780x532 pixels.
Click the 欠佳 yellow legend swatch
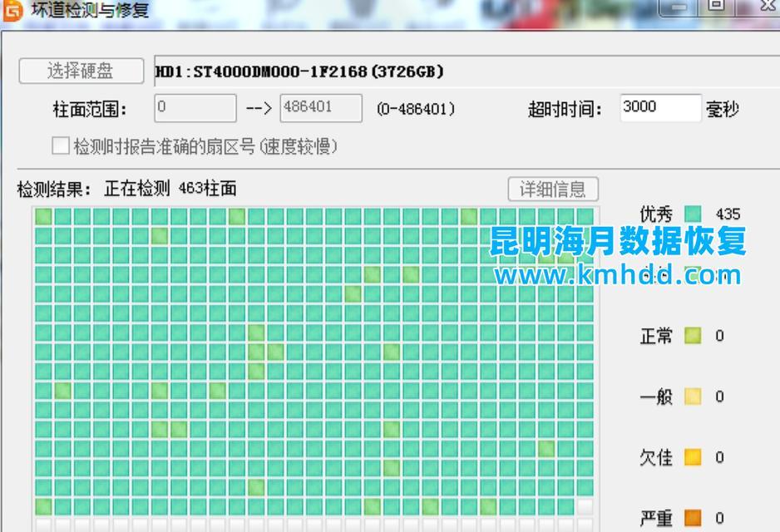[x=693, y=457]
